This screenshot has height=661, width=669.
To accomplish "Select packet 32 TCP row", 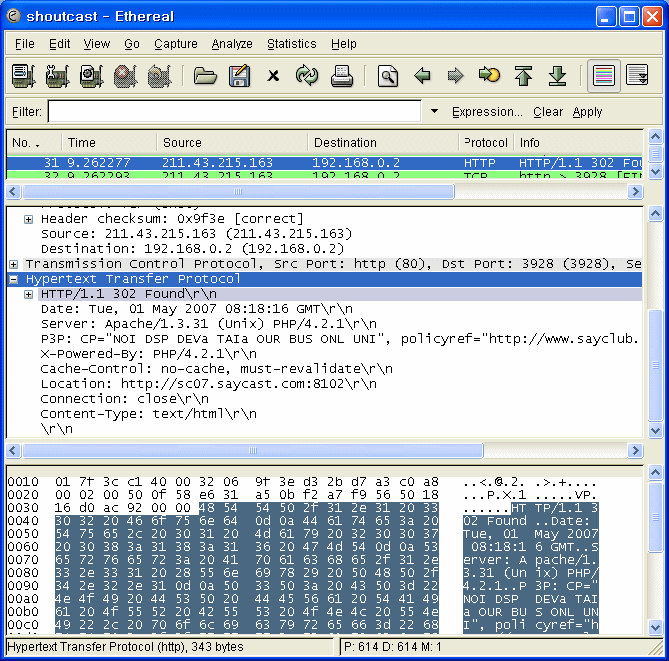I will coord(324,175).
